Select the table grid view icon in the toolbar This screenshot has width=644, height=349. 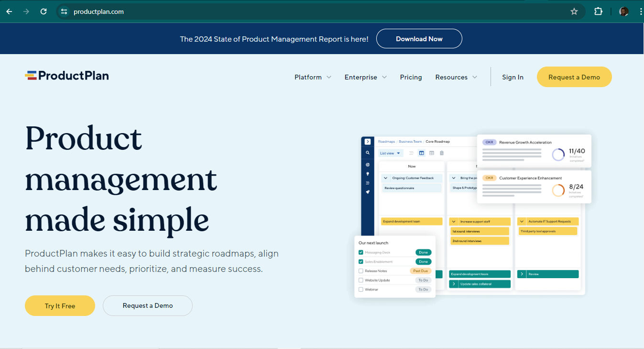point(431,153)
